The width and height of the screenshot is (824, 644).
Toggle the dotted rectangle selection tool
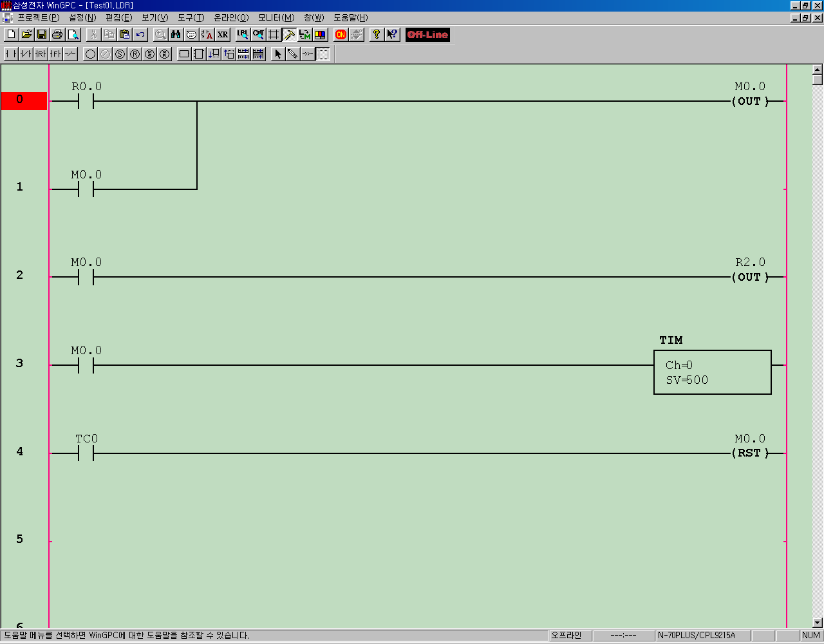323,54
